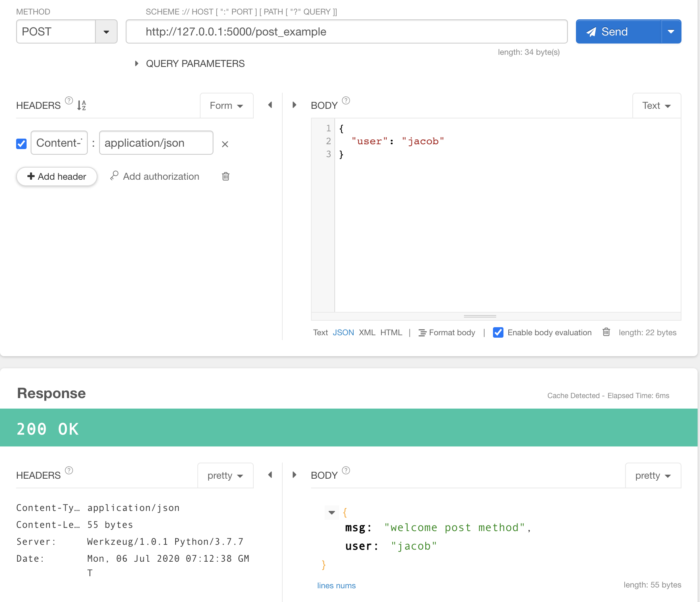Collapse the request body panel with right arrow

pyautogui.click(x=294, y=105)
